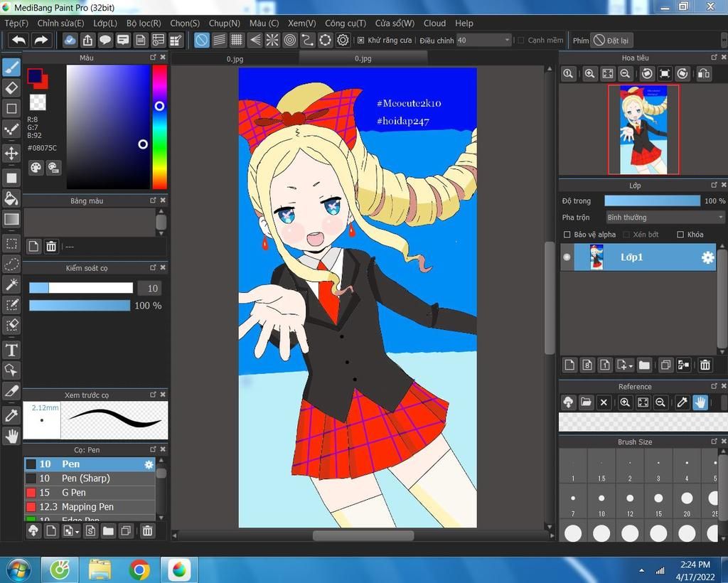Select the transparent color swatch
This screenshot has width=728, height=583.
pyautogui.click(x=38, y=102)
